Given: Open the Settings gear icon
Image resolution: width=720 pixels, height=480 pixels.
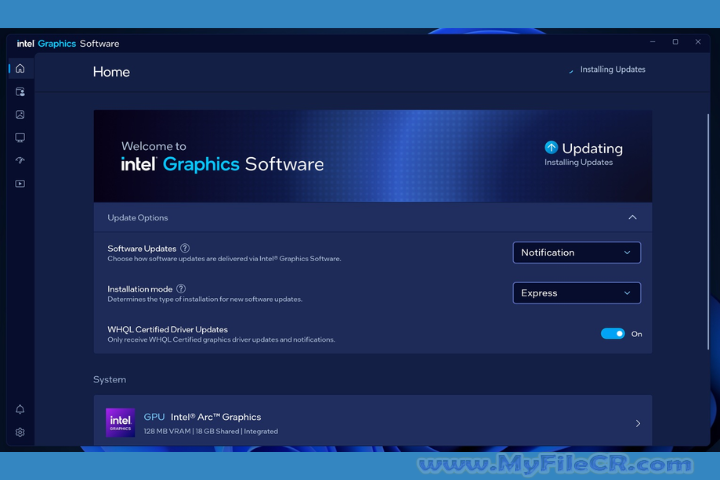Looking at the screenshot, I should point(20,432).
